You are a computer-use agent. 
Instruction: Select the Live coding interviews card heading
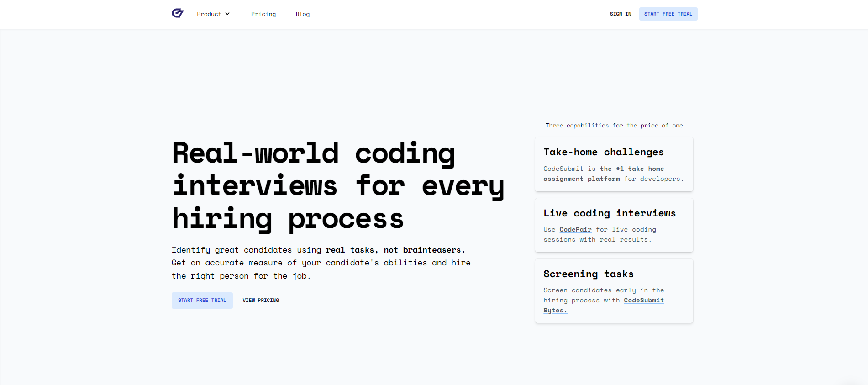coord(609,213)
